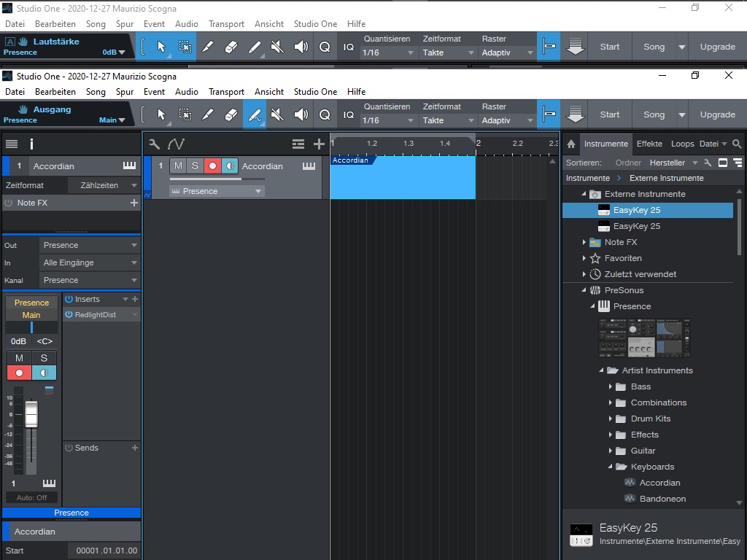Image resolution: width=747 pixels, height=560 pixels.
Task: Select the Split tool in the front window
Action: [208, 114]
